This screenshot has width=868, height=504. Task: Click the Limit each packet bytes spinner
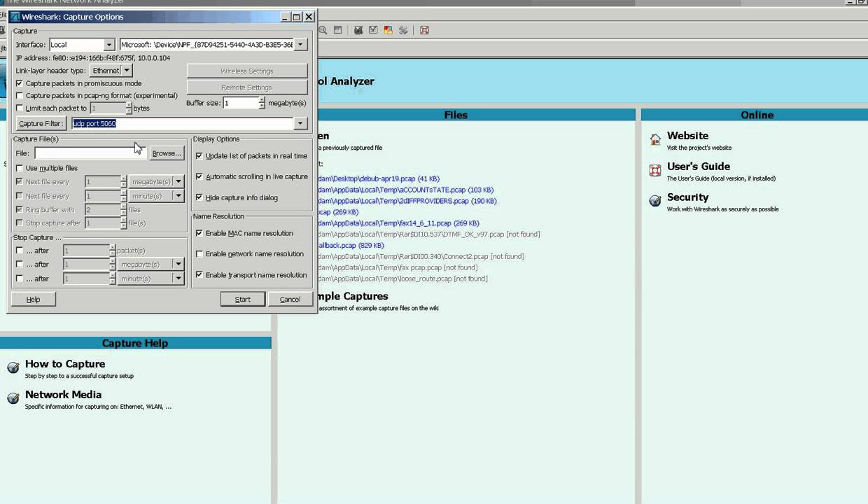(x=129, y=108)
